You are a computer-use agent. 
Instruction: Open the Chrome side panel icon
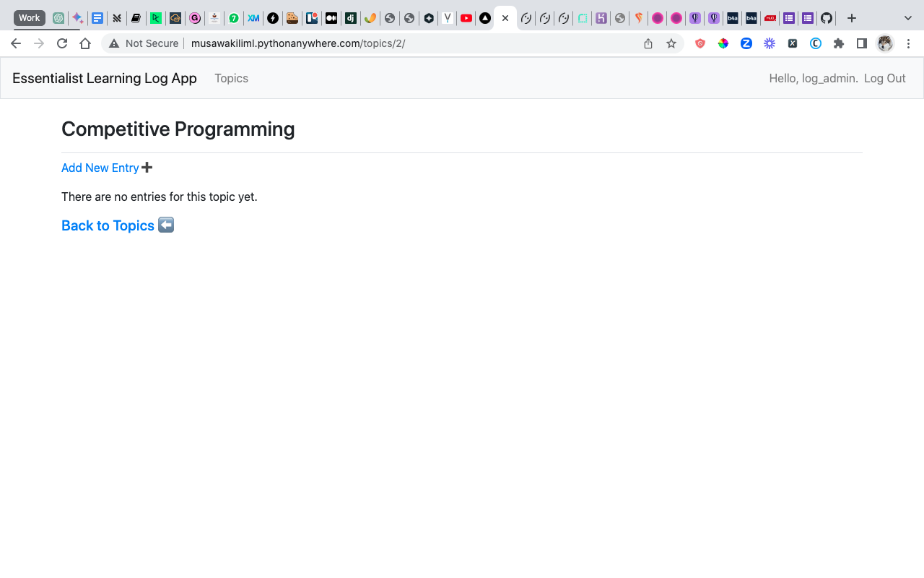tap(861, 43)
